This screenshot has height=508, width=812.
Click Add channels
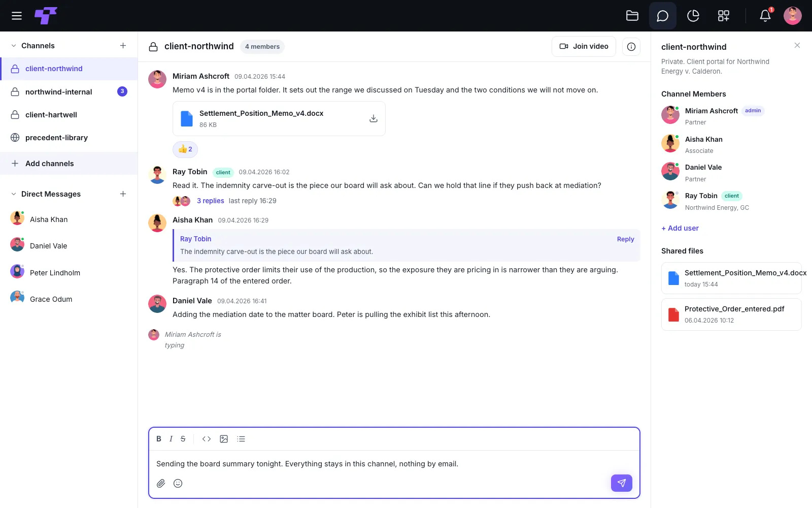tap(69, 164)
